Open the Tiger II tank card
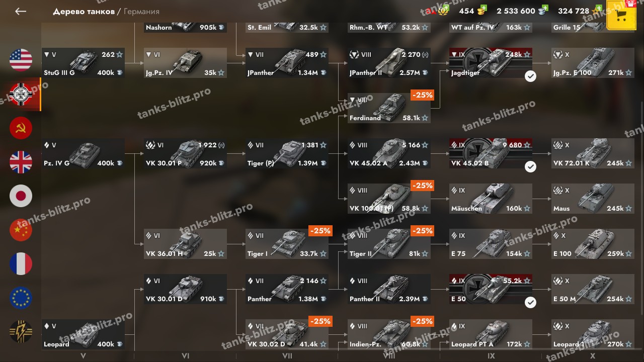 (389, 244)
